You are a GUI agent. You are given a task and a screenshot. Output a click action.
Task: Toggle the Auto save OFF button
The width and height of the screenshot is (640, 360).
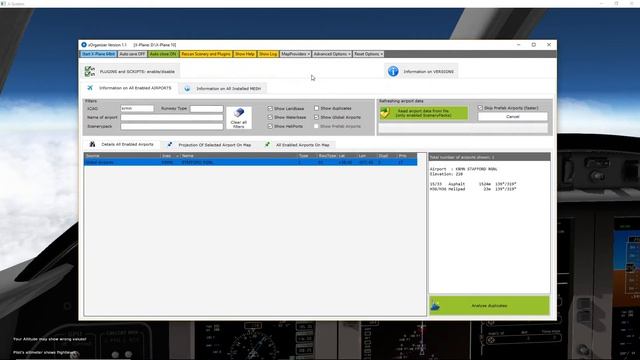[x=132, y=54]
